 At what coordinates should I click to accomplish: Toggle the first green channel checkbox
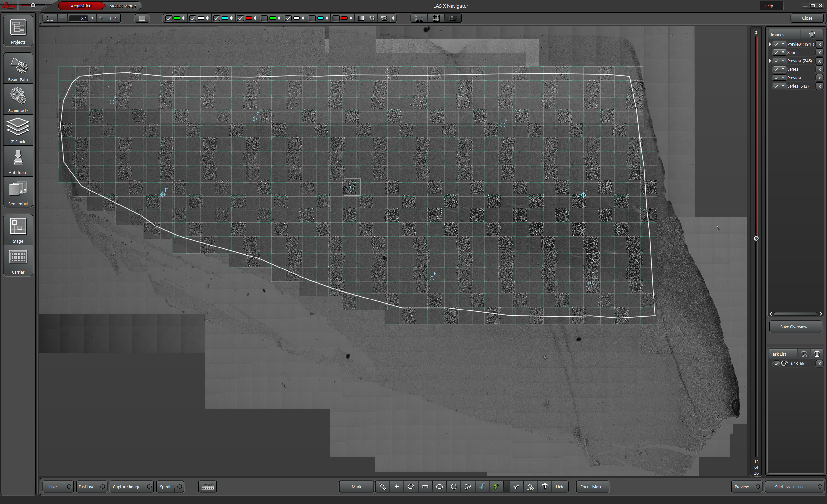(169, 18)
